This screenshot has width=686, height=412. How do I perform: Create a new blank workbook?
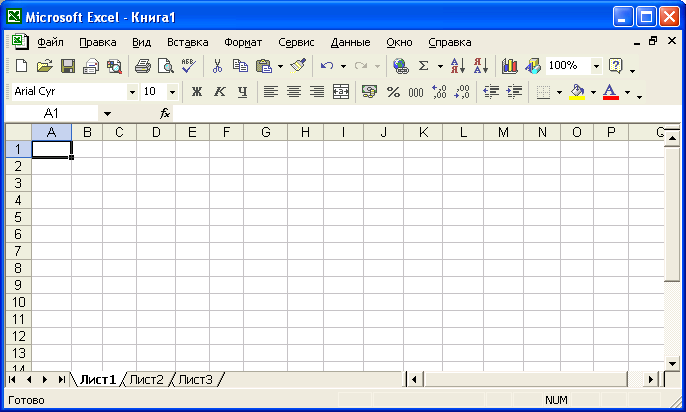(21, 66)
